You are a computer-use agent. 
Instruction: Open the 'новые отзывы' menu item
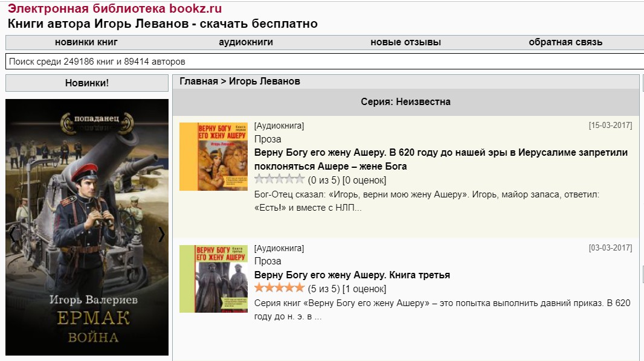[405, 42]
